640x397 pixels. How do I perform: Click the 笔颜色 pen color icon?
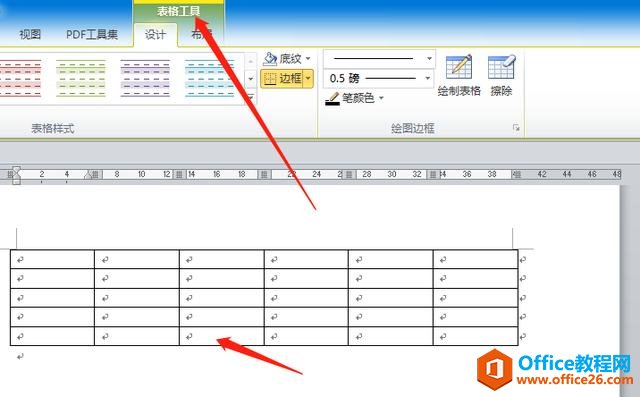coord(333,98)
